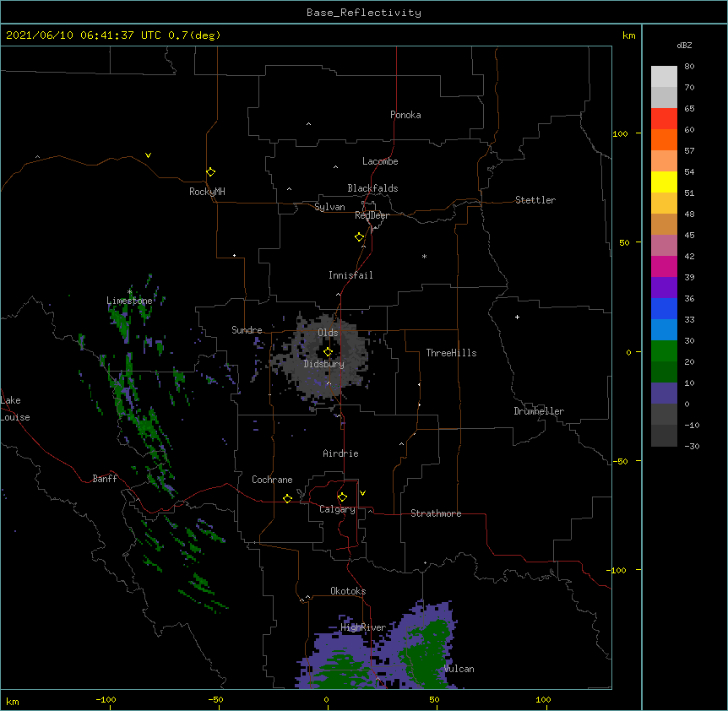Click the Banff label

[105, 479]
